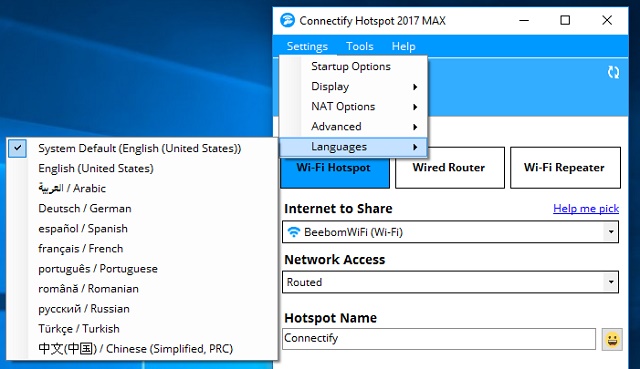Click the Hotspot Name text field
This screenshot has height=369, width=640.
pos(439,338)
